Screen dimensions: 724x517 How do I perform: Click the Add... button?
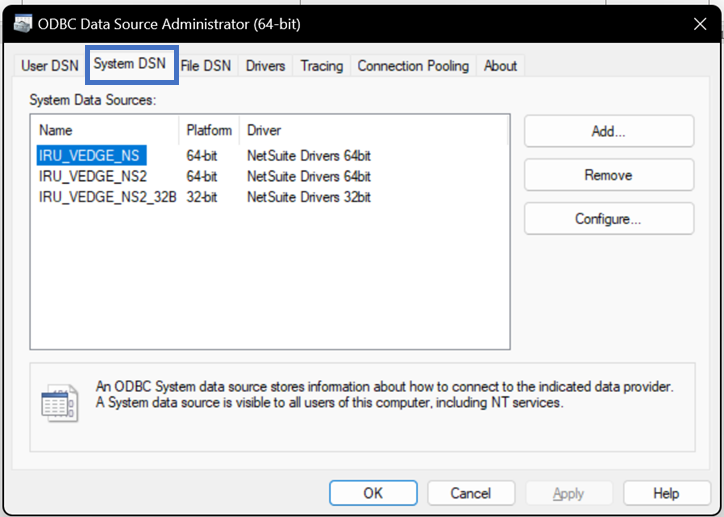[x=609, y=132]
